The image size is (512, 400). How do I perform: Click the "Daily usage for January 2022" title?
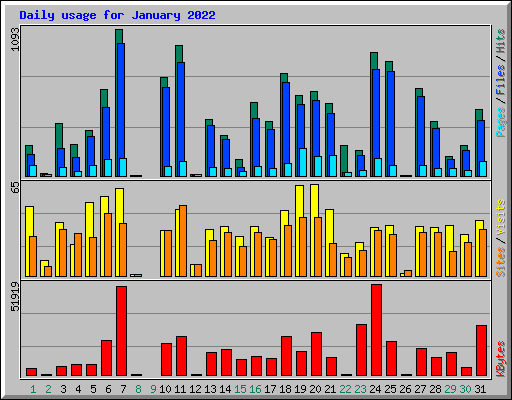pyautogui.click(x=117, y=15)
